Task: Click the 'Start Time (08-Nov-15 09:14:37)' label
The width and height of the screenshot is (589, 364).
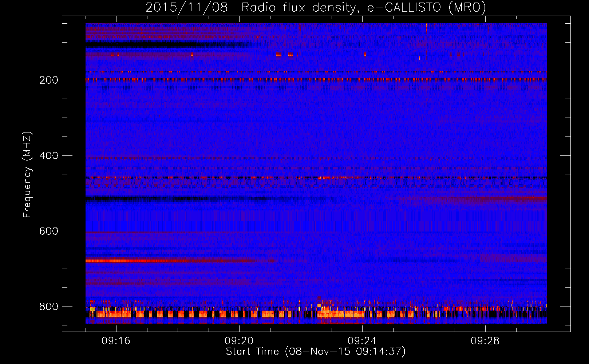Action: tap(316, 352)
